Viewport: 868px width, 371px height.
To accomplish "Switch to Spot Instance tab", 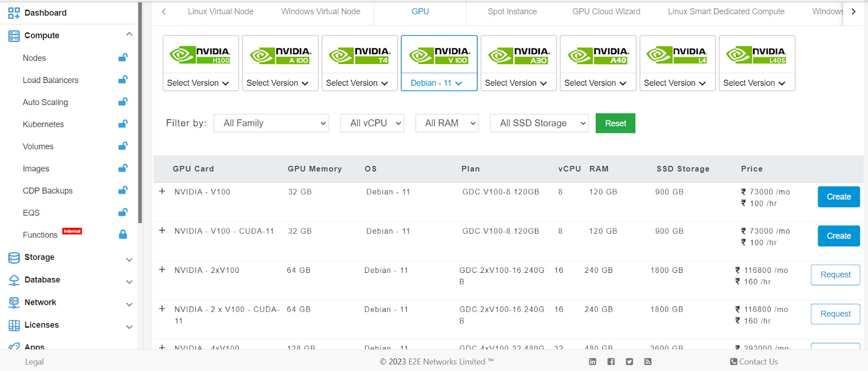I will [x=512, y=11].
